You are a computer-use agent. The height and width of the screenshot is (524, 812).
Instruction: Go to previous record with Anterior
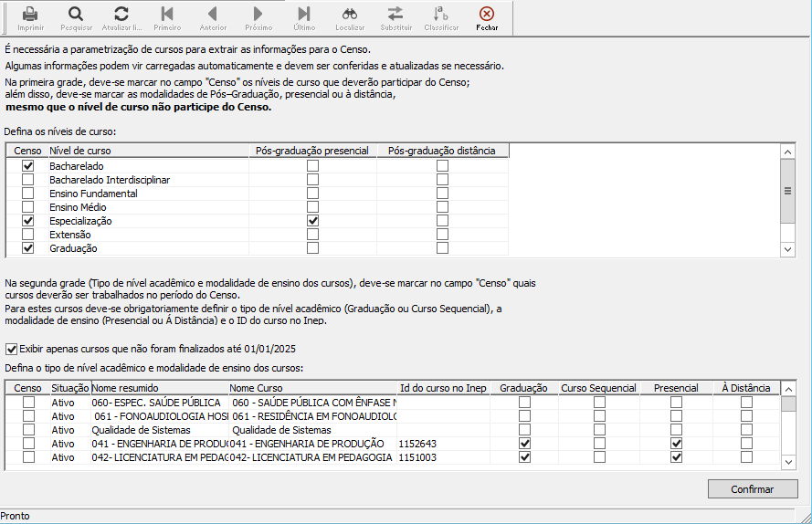click(x=213, y=14)
